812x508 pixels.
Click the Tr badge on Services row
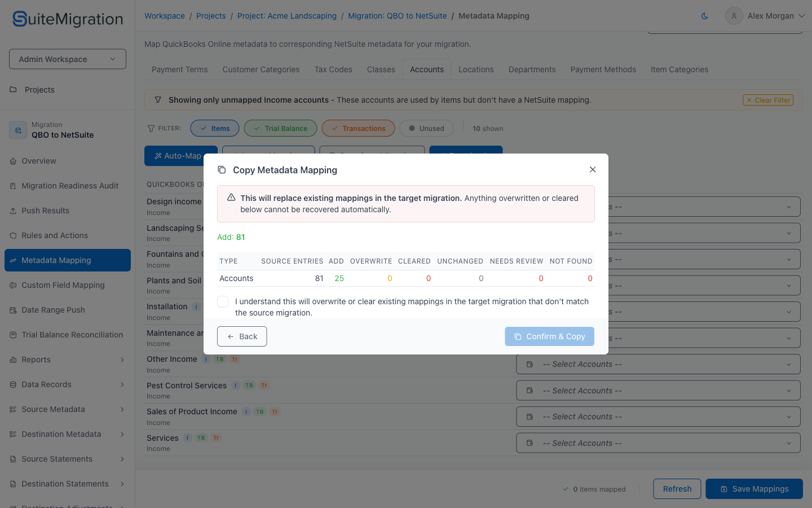216,438
